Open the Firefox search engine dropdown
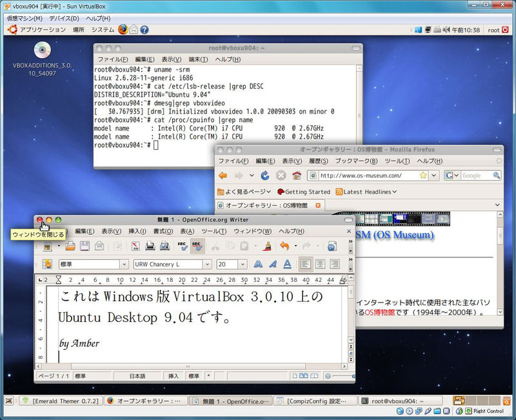 [x=457, y=175]
